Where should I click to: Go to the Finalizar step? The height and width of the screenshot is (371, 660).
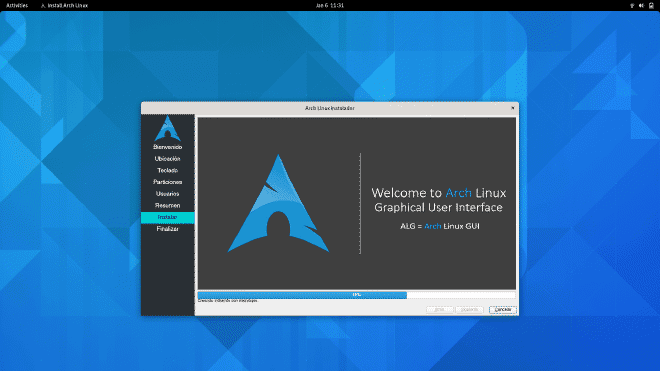pyautogui.click(x=168, y=229)
